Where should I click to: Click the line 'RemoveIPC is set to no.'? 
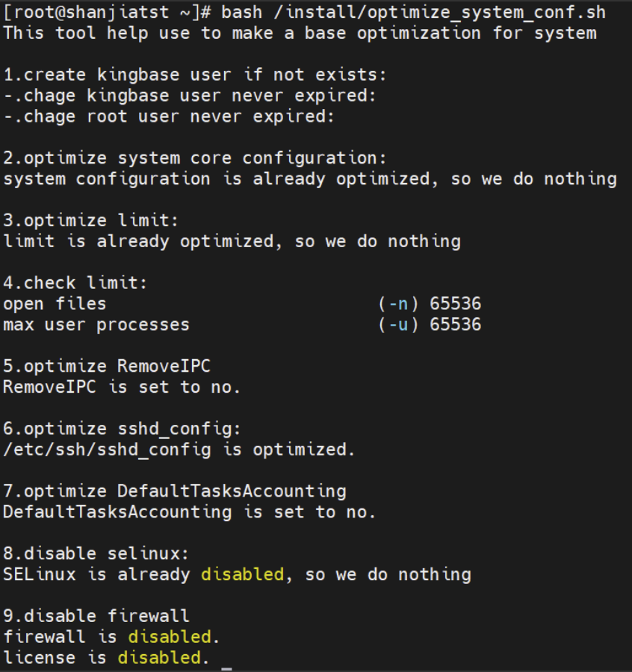(122, 387)
